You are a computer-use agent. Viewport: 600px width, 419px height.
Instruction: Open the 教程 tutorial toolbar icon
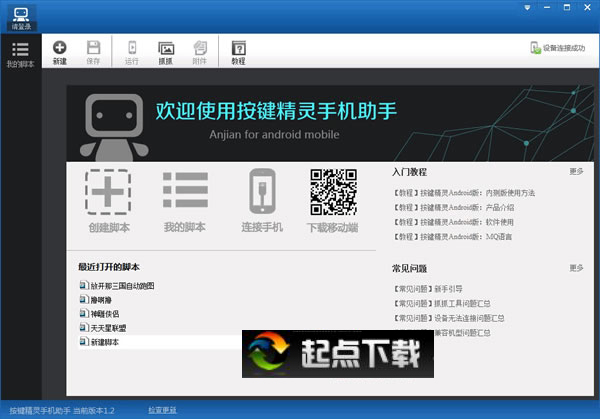click(239, 52)
